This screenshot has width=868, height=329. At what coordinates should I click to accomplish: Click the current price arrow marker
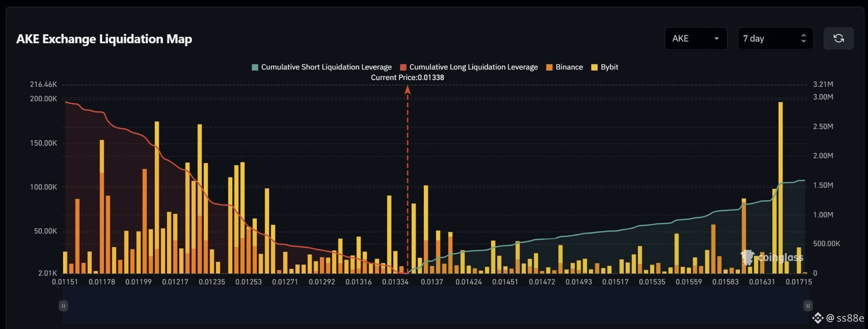(x=407, y=90)
